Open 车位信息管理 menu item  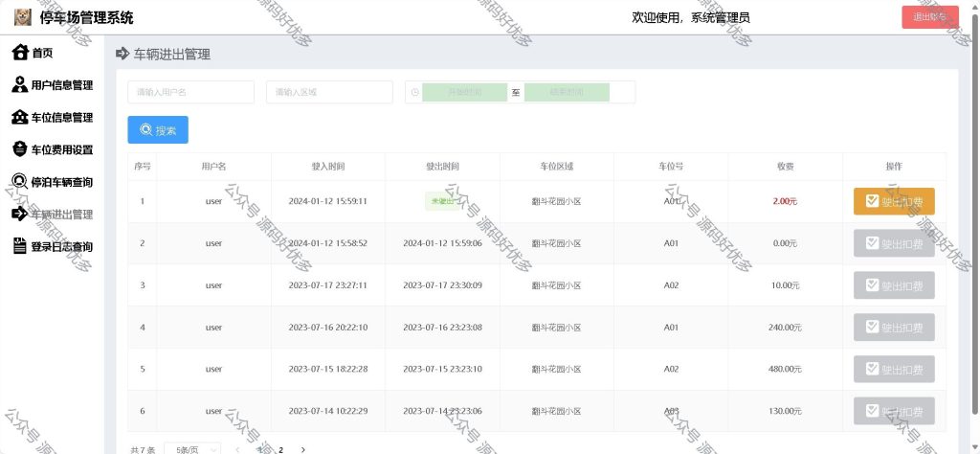[x=62, y=118]
